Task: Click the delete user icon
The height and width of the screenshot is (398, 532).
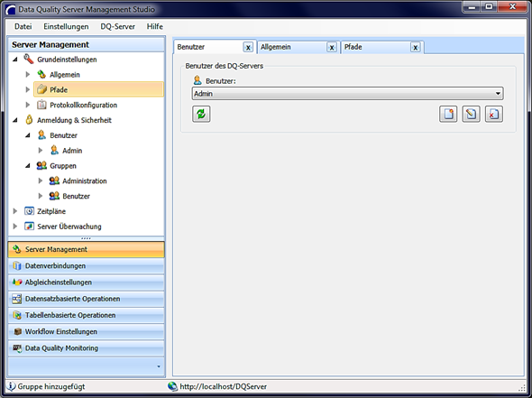Action: (493, 114)
